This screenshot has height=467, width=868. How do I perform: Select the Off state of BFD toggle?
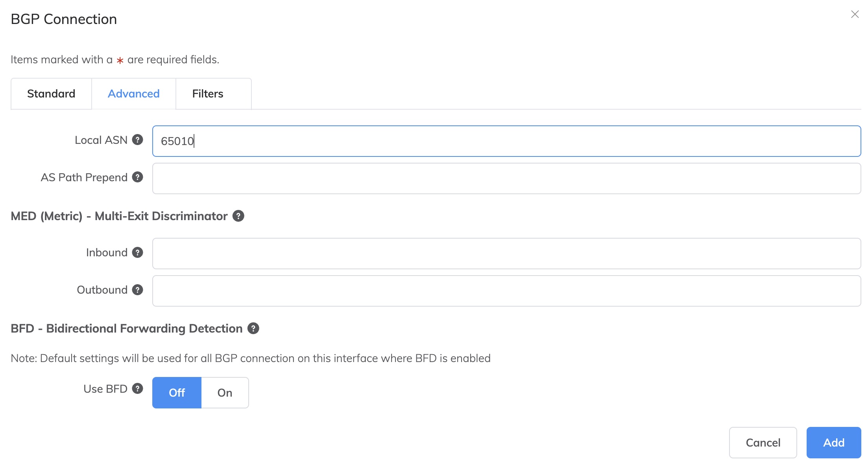point(176,392)
